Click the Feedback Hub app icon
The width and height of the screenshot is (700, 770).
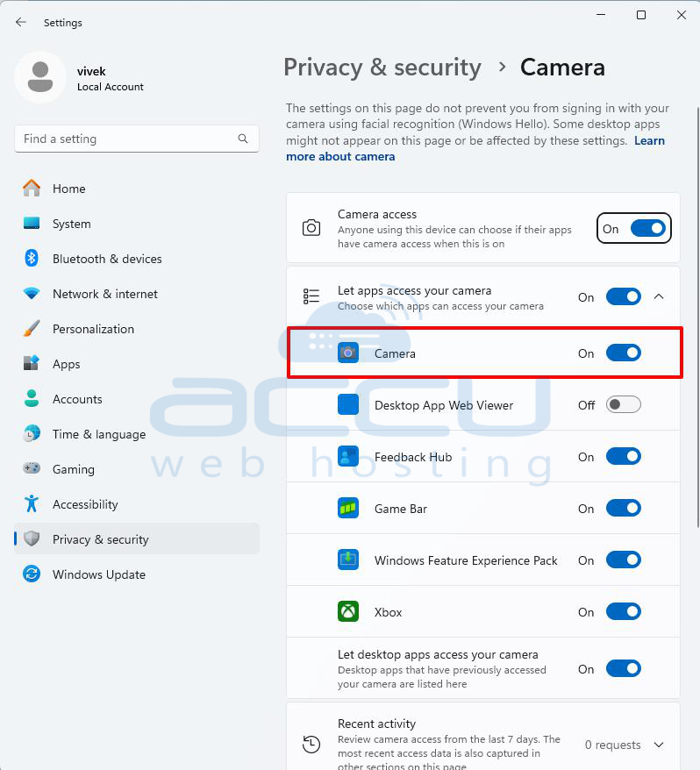[347, 457]
